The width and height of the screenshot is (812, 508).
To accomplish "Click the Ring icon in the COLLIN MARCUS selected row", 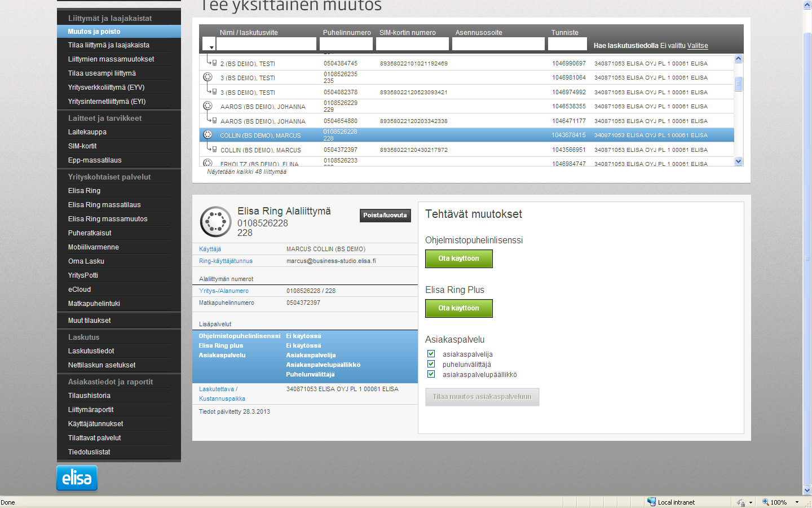I will coord(208,134).
